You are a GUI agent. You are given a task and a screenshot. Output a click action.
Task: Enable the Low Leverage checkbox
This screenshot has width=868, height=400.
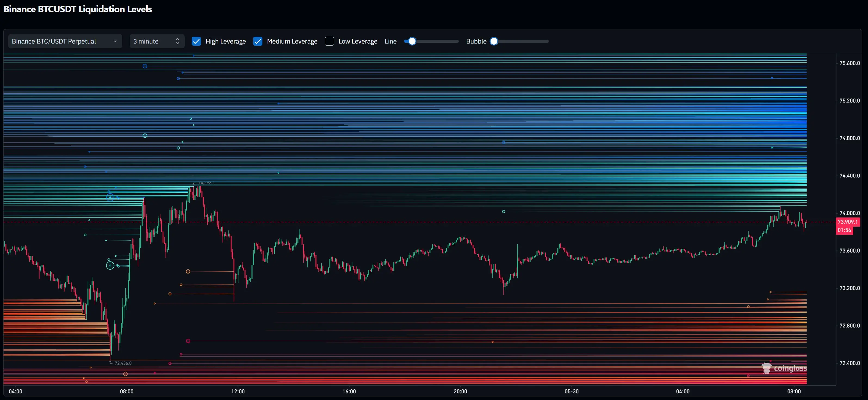coord(329,41)
